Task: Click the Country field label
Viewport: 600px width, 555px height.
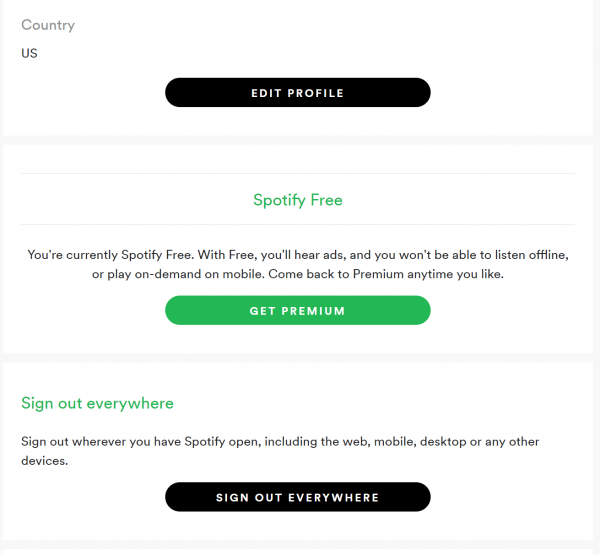Action: 48,25
